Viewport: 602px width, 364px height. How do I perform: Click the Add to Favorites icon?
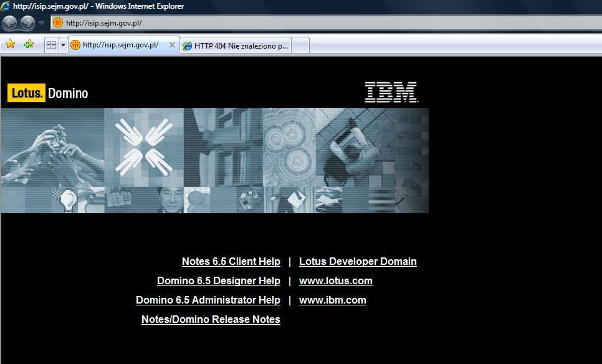[x=29, y=44]
